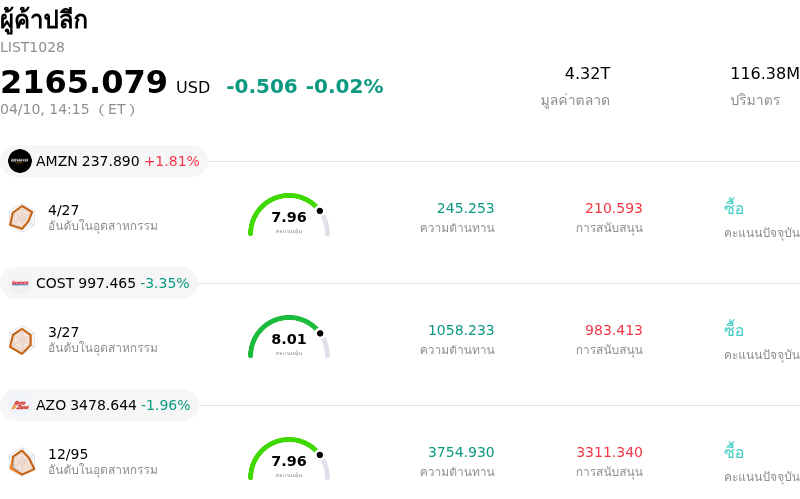Open the AMZN 237.890 stock chip

tap(104, 161)
